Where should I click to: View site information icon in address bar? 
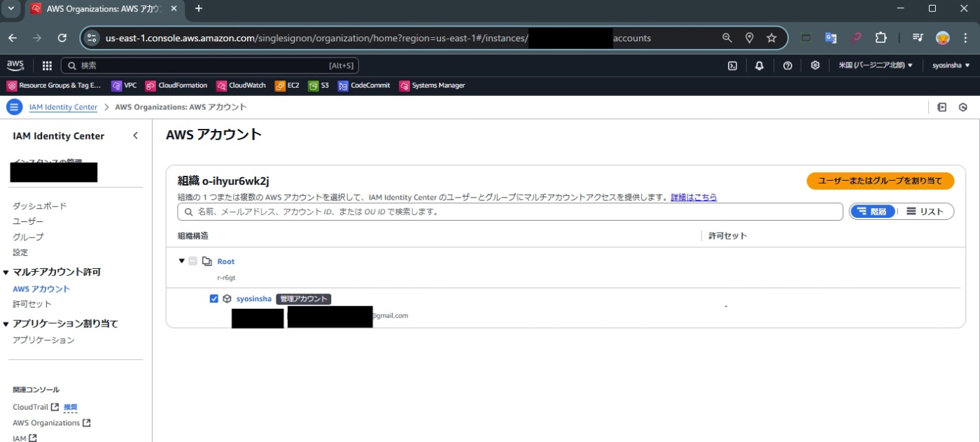(x=92, y=38)
